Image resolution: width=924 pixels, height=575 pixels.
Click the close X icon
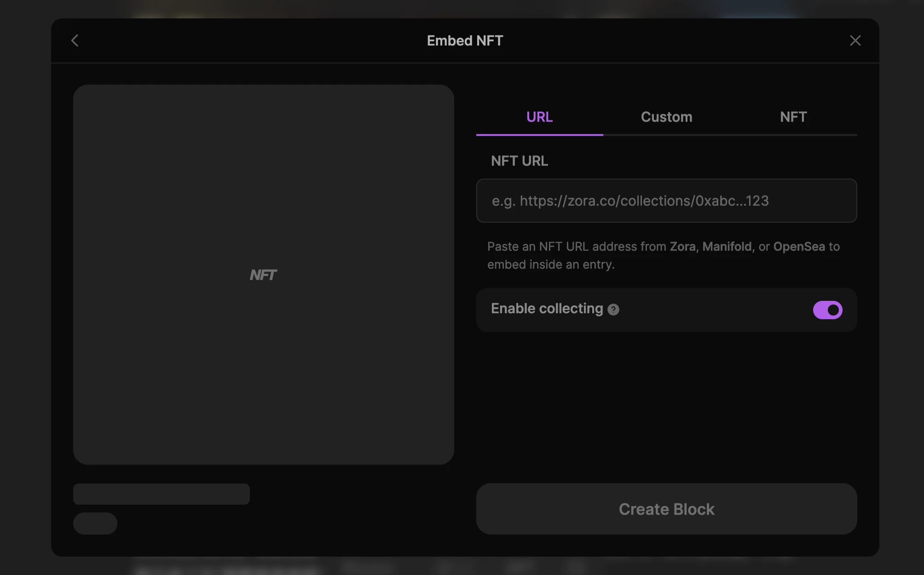[x=855, y=40]
